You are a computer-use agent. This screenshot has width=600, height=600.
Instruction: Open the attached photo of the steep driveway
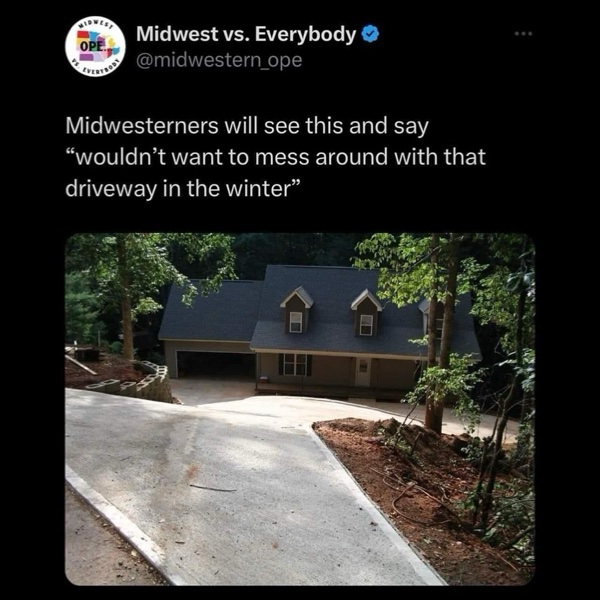coord(300,409)
